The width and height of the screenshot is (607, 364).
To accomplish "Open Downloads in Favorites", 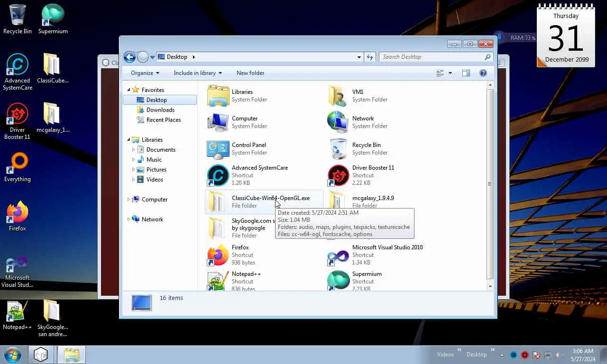I will click(160, 110).
